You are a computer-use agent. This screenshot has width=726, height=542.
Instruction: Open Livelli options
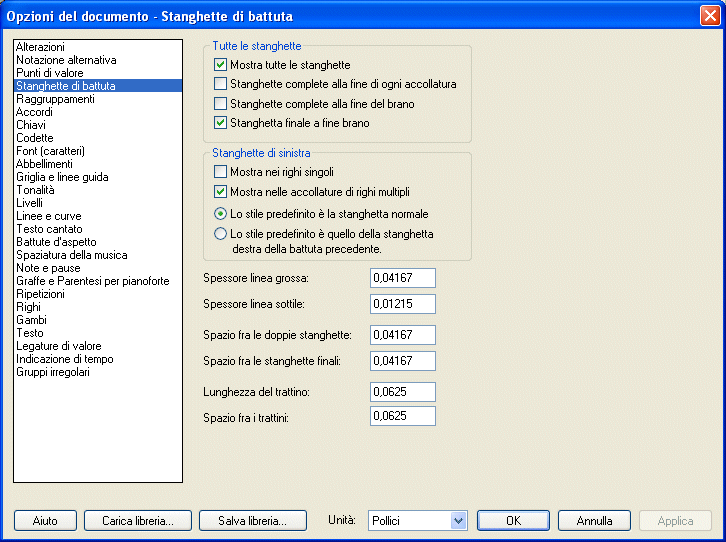point(98,203)
